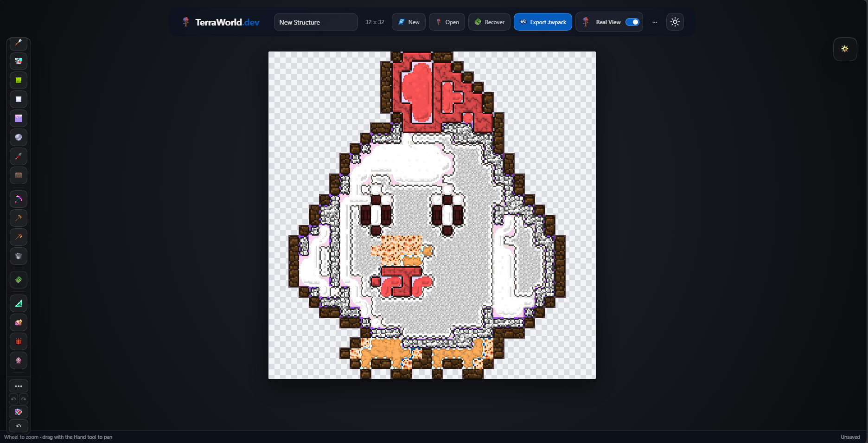Toggle light theme with header sun button

pyautogui.click(x=675, y=22)
